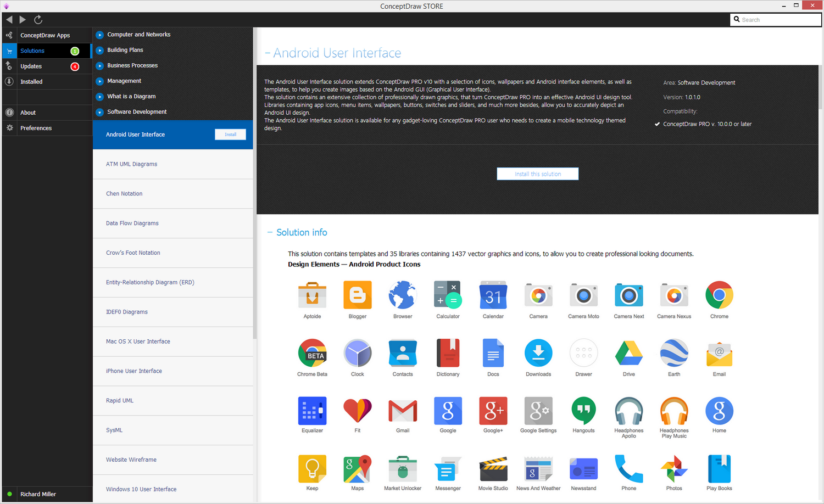Expand the Business Processes category
This screenshot has height=504, width=824.
[x=99, y=66]
